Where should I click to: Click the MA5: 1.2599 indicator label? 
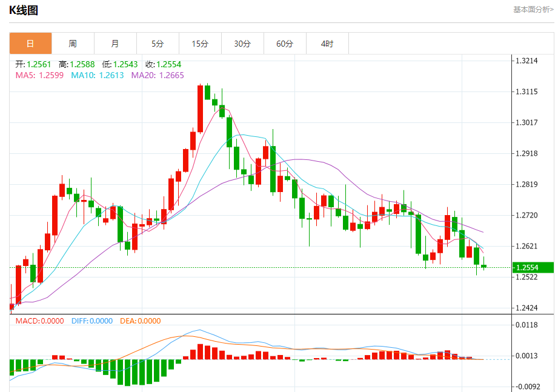pos(39,75)
